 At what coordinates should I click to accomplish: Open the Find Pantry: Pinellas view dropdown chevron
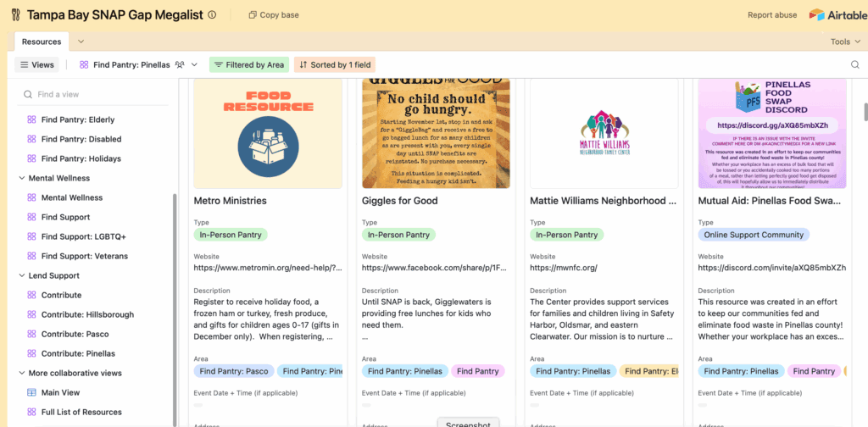[194, 64]
